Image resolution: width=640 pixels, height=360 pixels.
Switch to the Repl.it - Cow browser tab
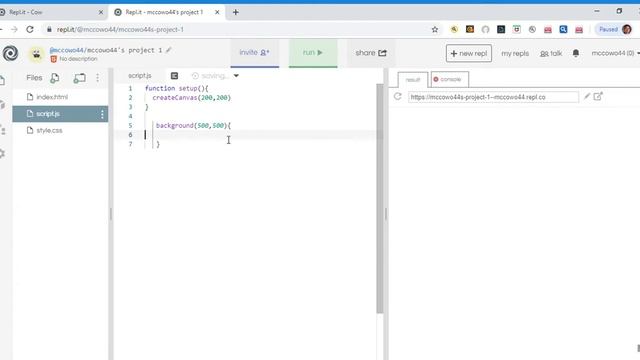[52, 12]
